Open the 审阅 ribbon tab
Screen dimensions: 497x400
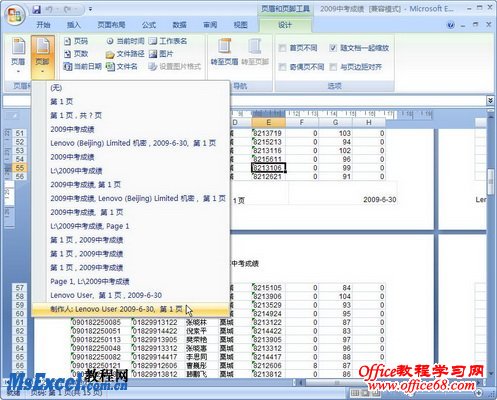click(x=210, y=25)
